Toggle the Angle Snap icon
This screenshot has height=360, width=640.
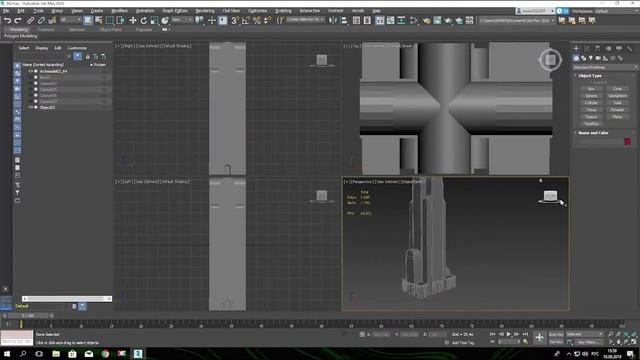(x=246, y=20)
